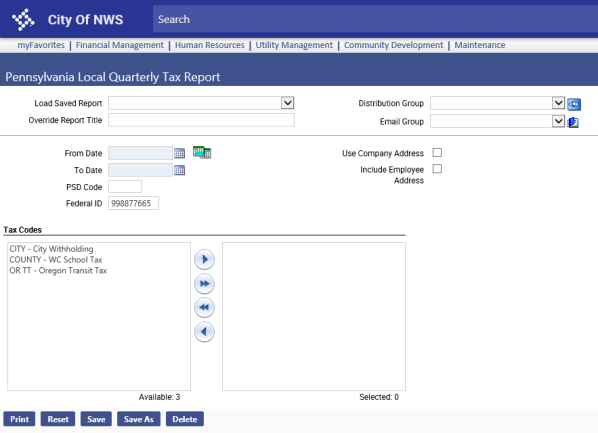Open the Financial Management menu
The height and width of the screenshot is (433, 598).
(x=119, y=45)
